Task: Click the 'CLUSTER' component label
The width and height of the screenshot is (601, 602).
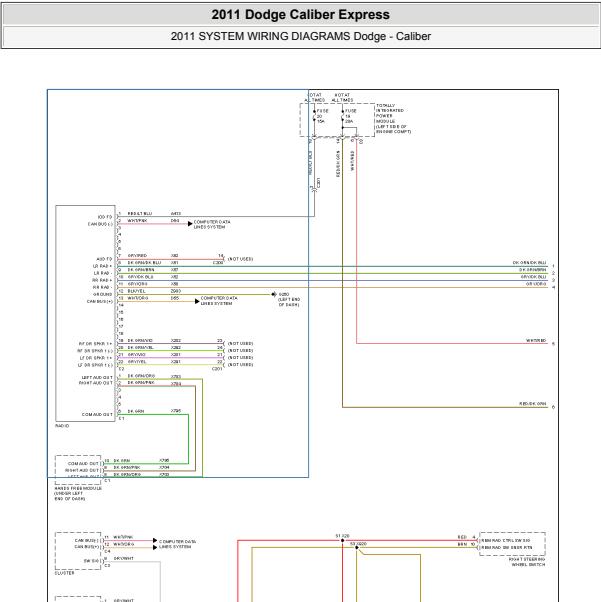Action: pyautogui.click(x=64, y=573)
